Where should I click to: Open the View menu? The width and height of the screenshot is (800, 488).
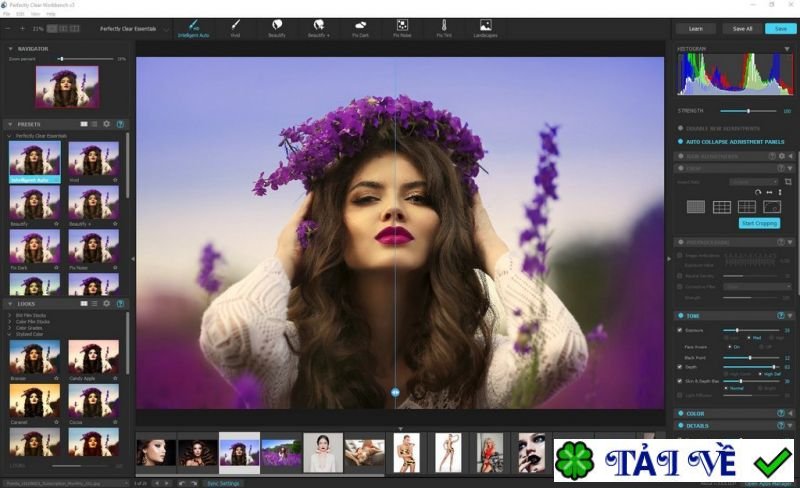click(x=36, y=14)
